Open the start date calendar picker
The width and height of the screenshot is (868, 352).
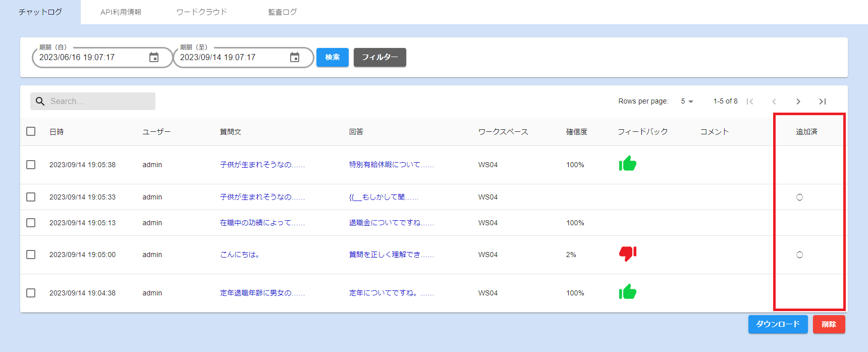154,58
